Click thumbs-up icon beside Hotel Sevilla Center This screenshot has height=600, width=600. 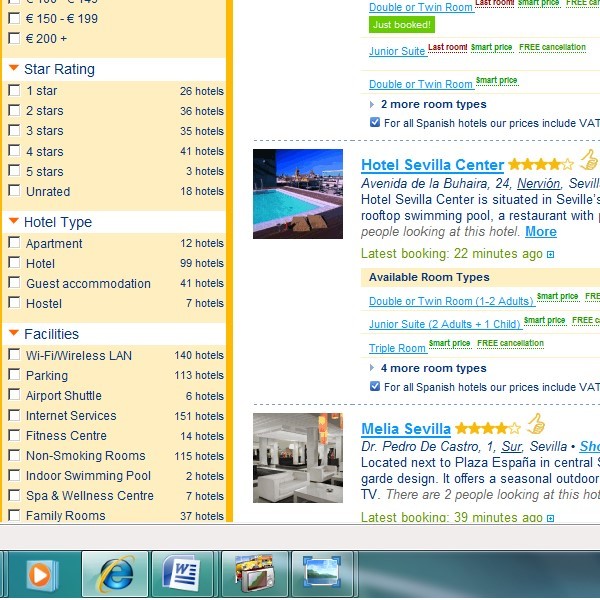coord(588,160)
